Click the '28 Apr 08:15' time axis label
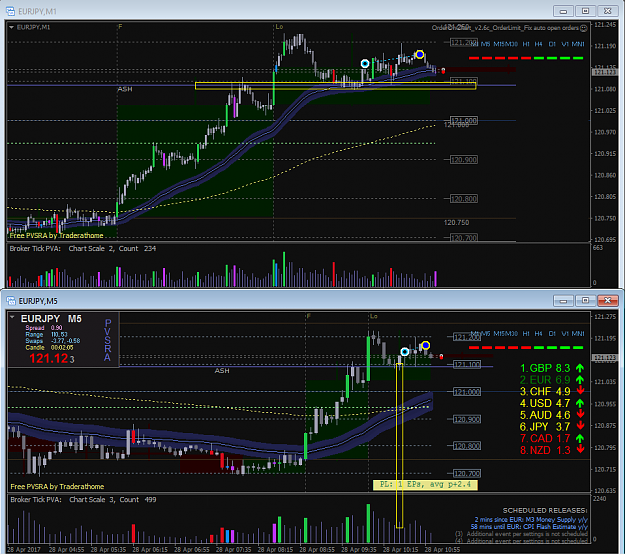625x555 pixels. (x=275, y=549)
